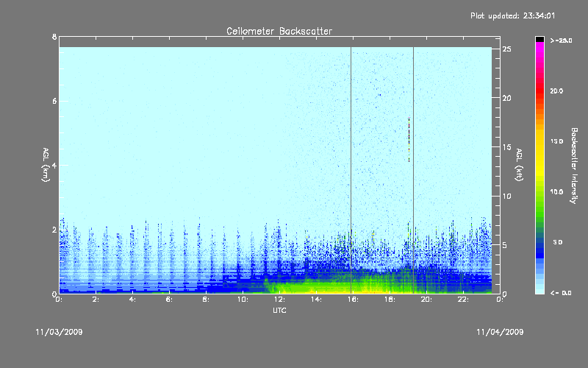This screenshot has width=588, height=368.
Task: Click the '10.0' colorbar tick label
Action: (x=556, y=192)
